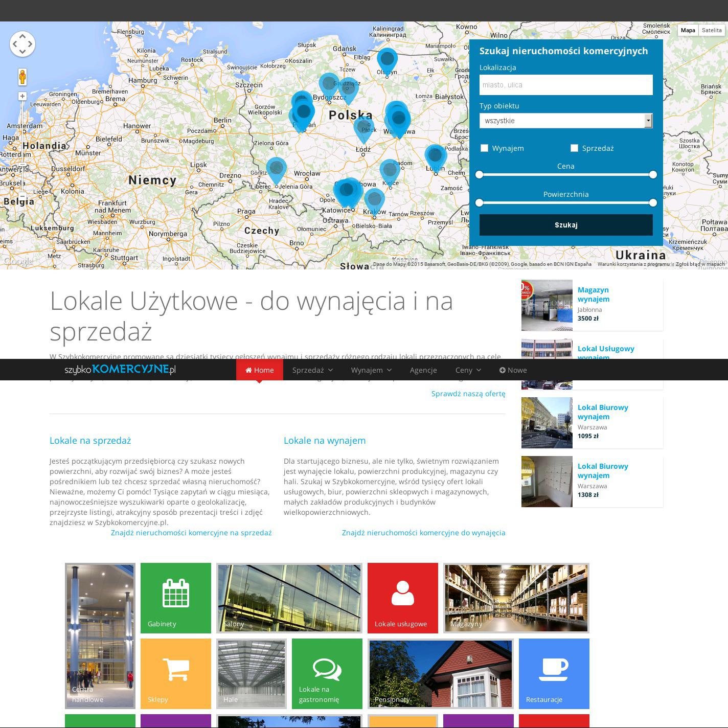Click the map marker near Olsztyn
The height and width of the screenshot is (728, 728).
387,62
